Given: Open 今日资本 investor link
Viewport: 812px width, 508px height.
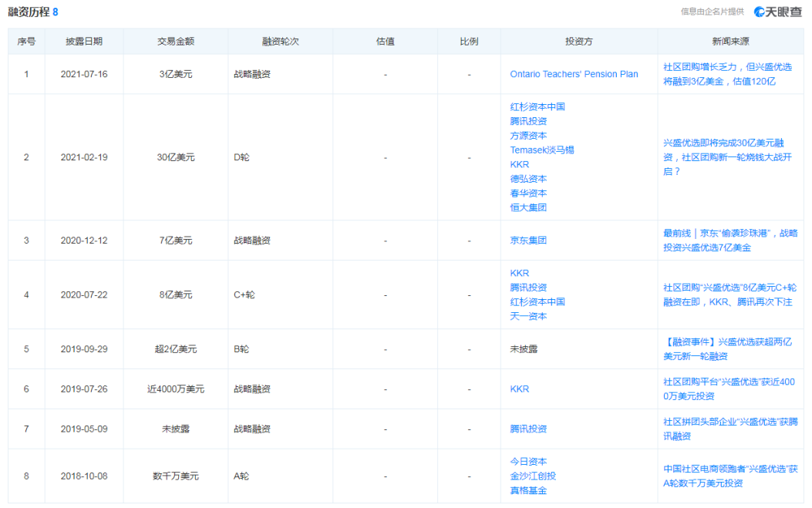Looking at the screenshot, I should click(528, 462).
